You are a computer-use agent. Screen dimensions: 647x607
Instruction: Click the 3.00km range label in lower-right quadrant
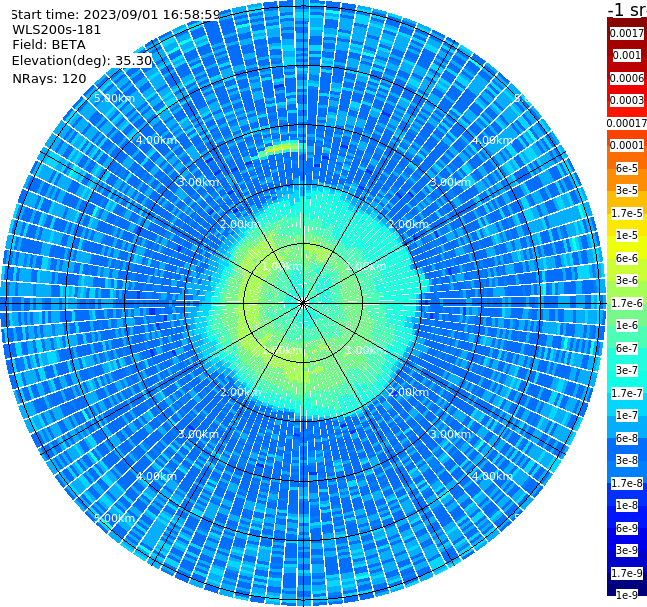450,434
